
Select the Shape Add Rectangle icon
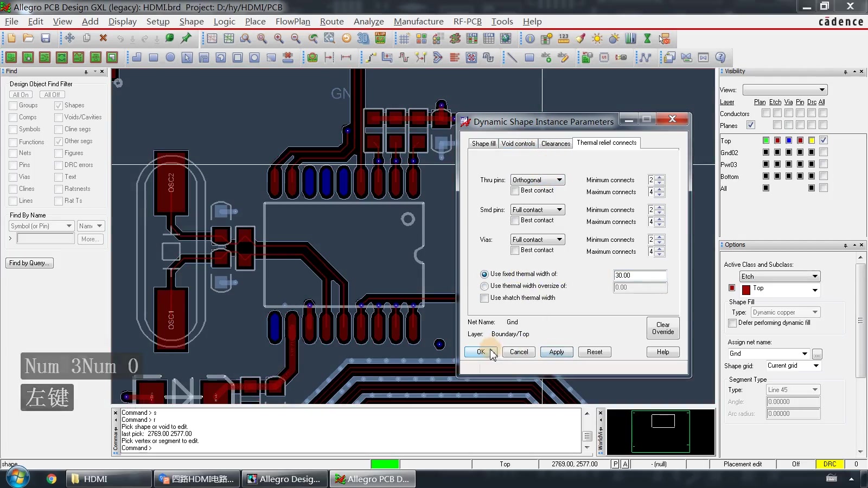(154, 57)
